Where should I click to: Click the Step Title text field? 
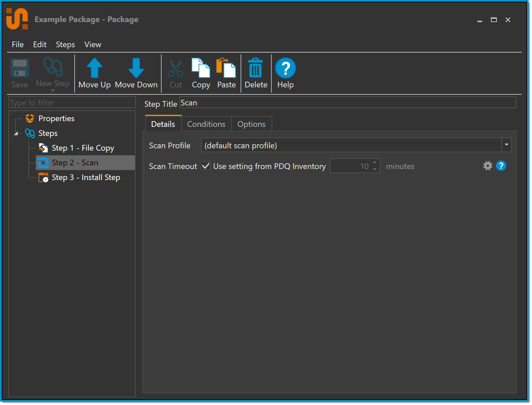(x=348, y=102)
